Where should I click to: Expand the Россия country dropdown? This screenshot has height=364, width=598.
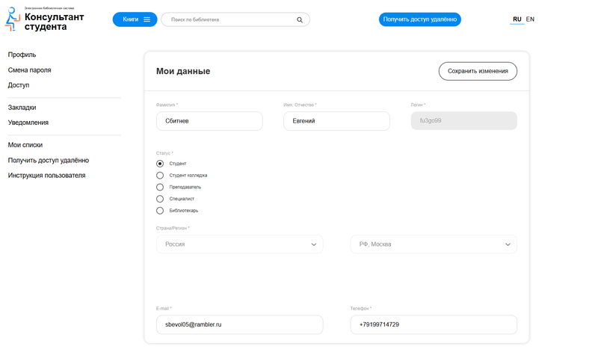pos(239,244)
